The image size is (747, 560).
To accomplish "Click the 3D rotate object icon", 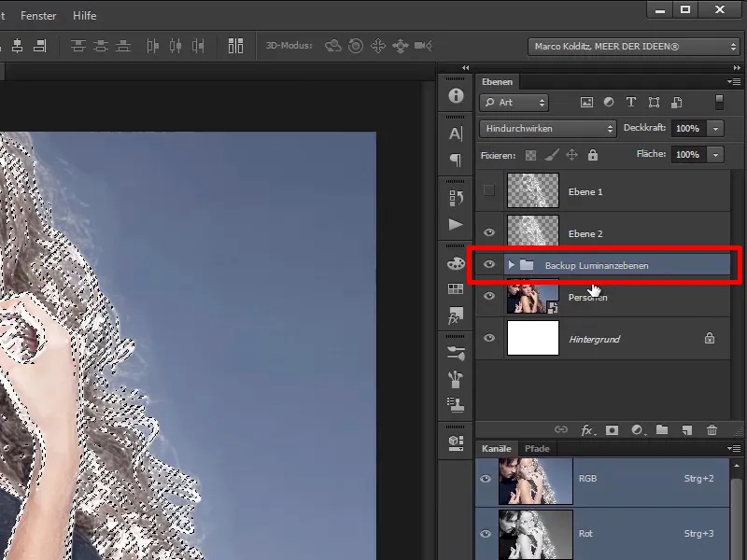I will (x=333, y=46).
